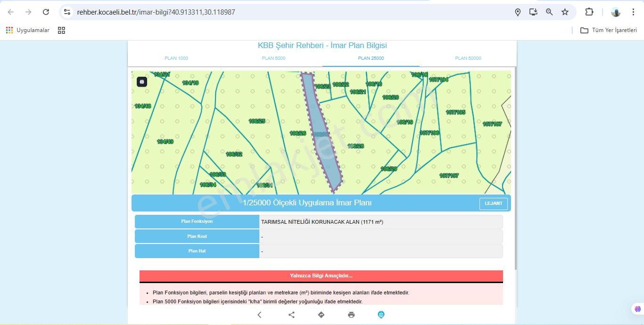This screenshot has height=325, width=644.
Task: Go back using the bottom left chevron
Action: (x=259, y=315)
